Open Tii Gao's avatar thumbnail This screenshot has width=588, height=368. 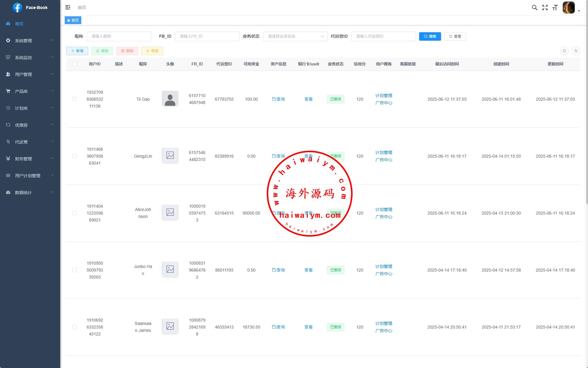pos(170,99)
